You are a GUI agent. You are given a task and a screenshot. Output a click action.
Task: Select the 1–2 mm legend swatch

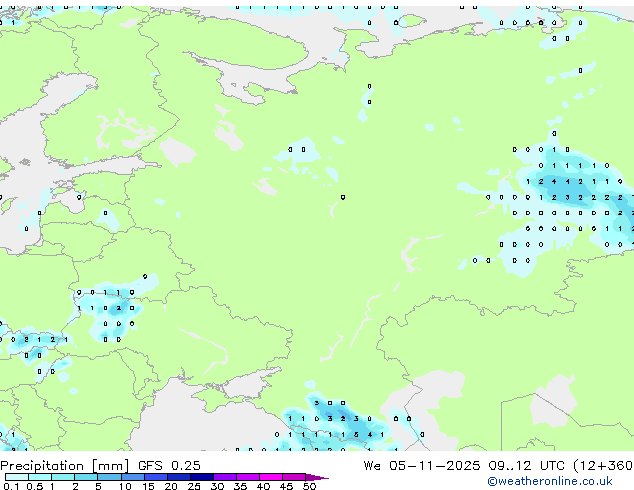pyautogui.click(x=63, y=477)
